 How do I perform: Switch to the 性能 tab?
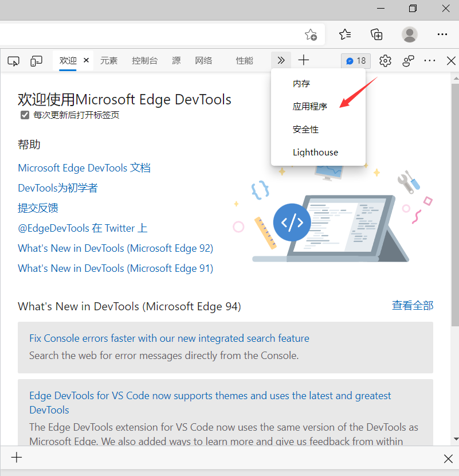244,61
